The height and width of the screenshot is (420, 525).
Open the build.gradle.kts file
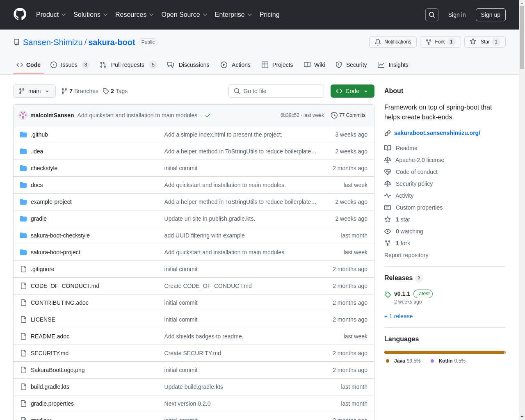[50, 387]
